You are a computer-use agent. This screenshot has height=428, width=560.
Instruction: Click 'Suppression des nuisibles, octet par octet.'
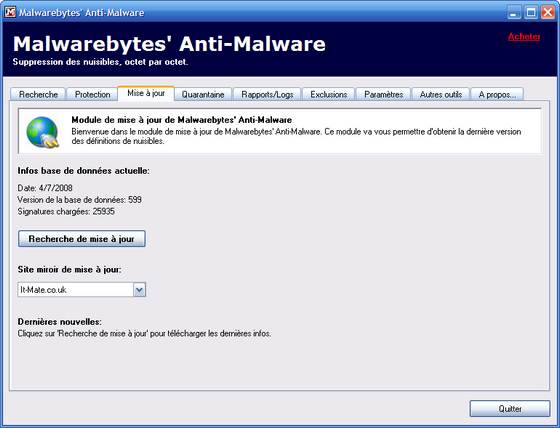(100, 62)
